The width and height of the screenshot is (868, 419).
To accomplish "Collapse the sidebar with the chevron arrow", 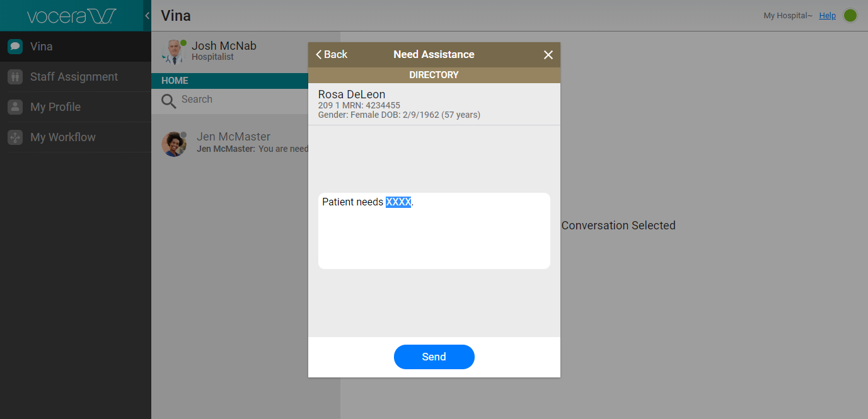I will click(x=147, y=16).
